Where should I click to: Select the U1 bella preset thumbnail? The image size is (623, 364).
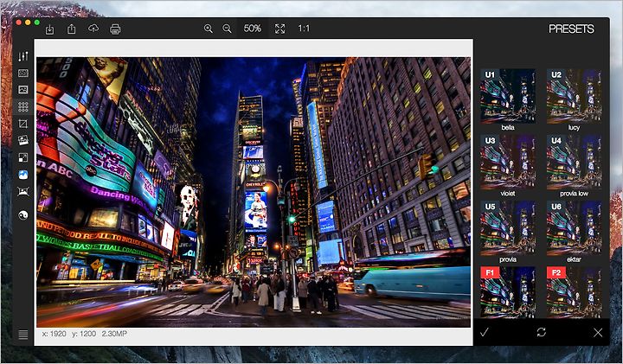click(x=508, y=96)
